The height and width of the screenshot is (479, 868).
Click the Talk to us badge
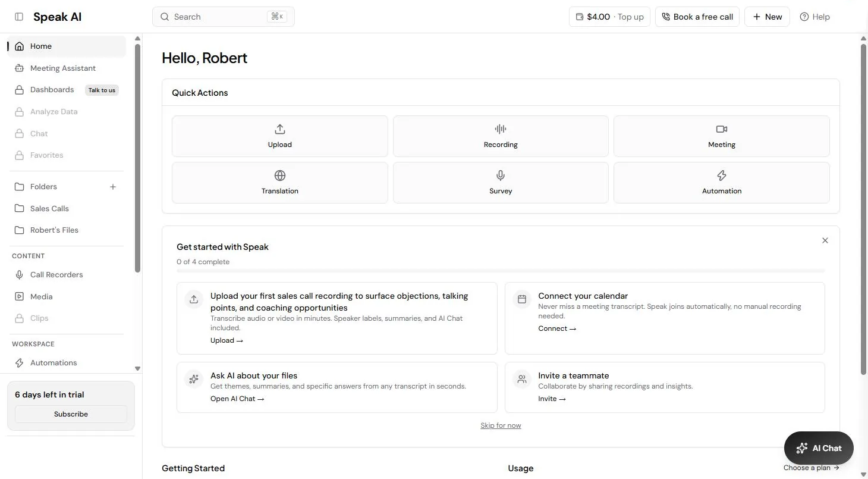pyautogui.click(x=102, y=90)
